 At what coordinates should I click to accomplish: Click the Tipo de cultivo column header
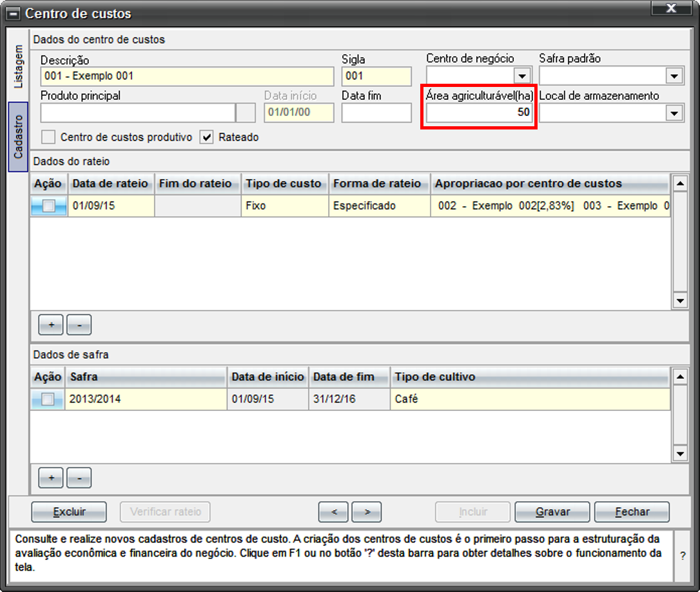530,377
